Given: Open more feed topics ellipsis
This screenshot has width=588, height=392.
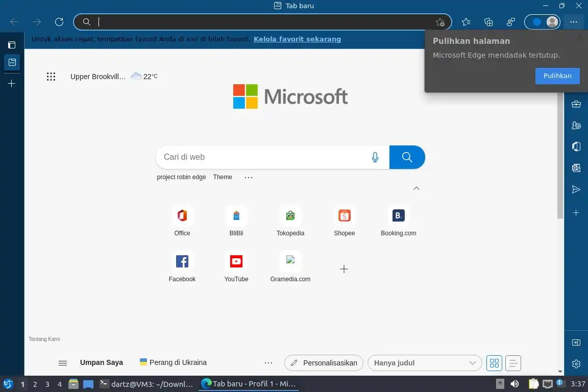Looking at the screenshot, I should click(268, 363).
